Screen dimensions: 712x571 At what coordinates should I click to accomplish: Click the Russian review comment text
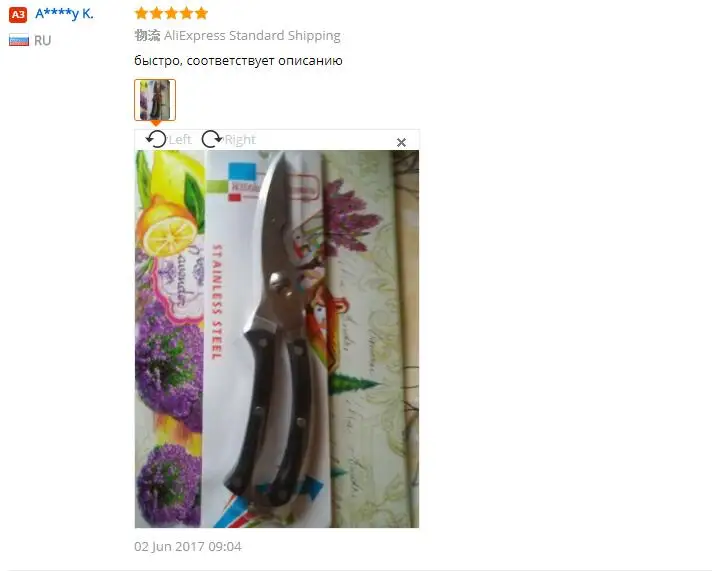coord(238,61)
